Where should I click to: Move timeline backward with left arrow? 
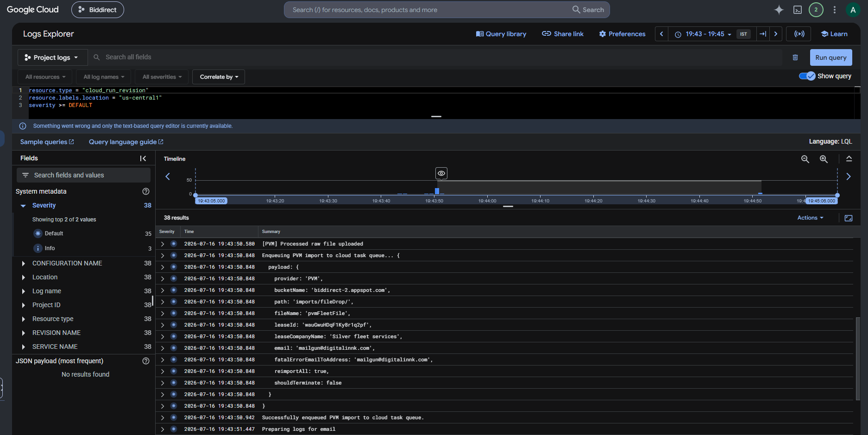(x=168, y=177)
